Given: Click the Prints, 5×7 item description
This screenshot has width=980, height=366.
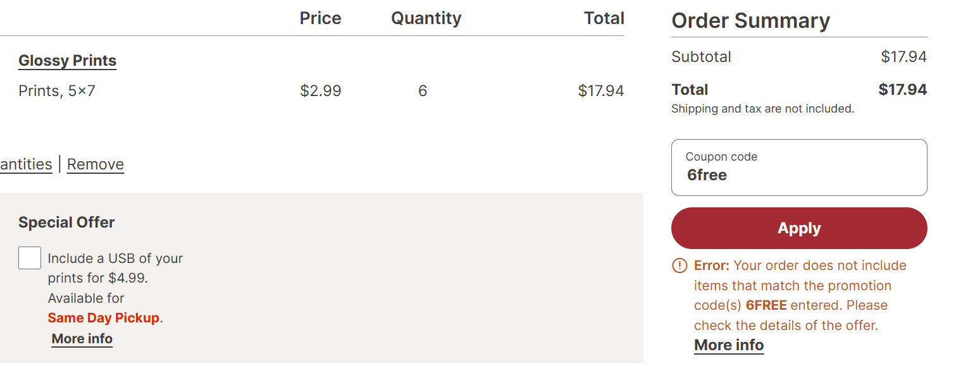Looking at the screenshot, I should (57, 91).
